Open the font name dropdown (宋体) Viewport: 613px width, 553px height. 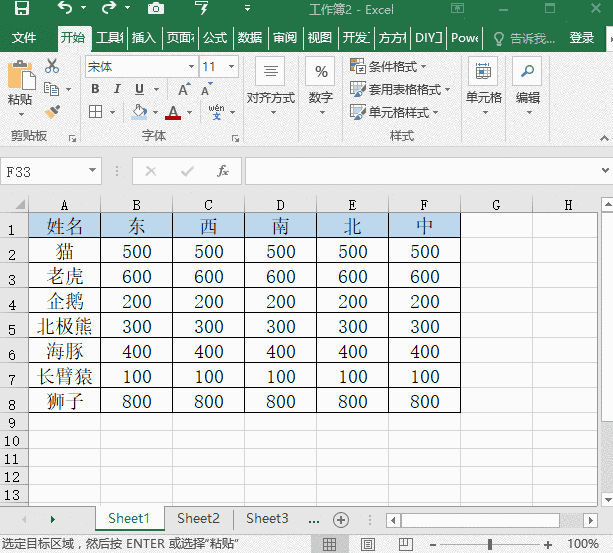[x=190, y=67]
